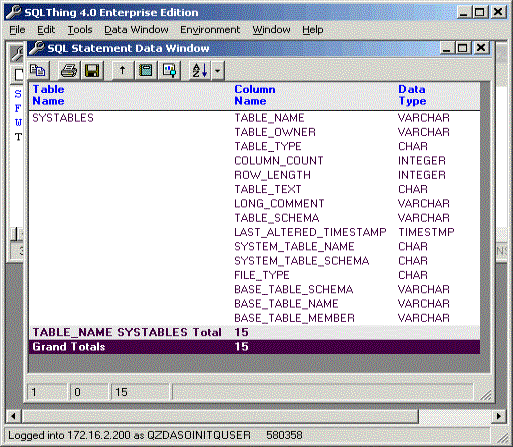Click the up arrow toolbar button
Image resolution: width=513 pixels, height=447 pixels.
tap(122, 71)
